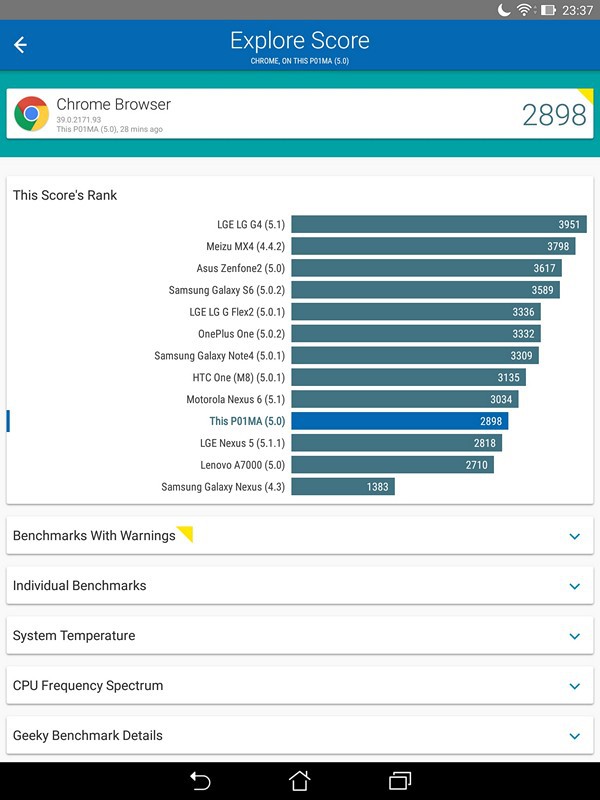Viewport: 600px width, 800px height.
Task: Select Motorola Nexus 6 3034 bar
Action: click(405, 399)
